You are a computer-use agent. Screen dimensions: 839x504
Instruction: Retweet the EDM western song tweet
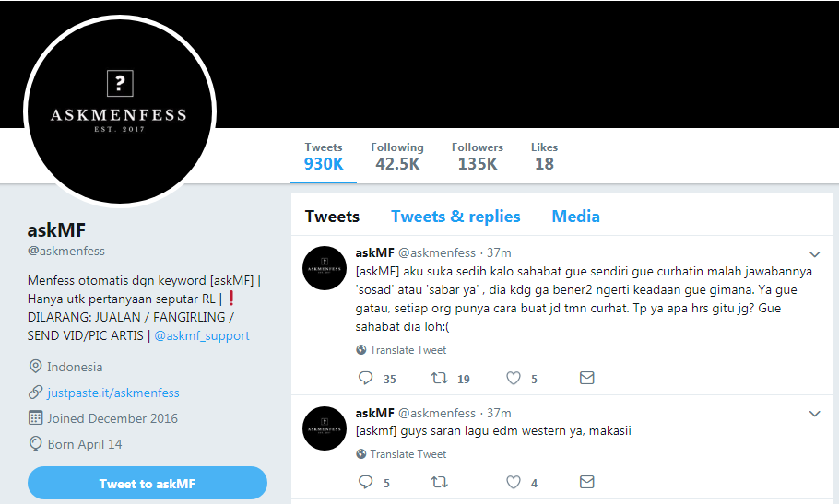[441, 482]
